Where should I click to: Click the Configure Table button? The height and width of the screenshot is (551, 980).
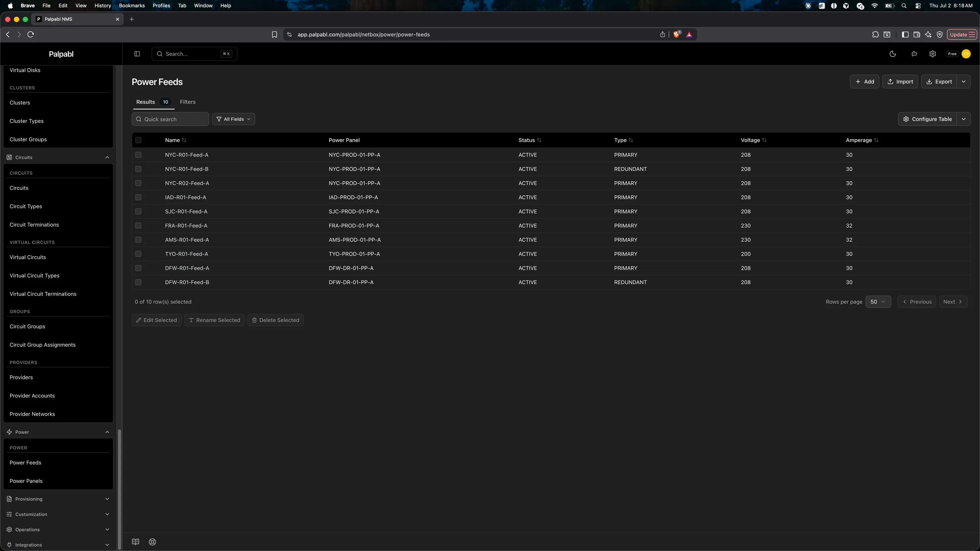pos(927,119)
